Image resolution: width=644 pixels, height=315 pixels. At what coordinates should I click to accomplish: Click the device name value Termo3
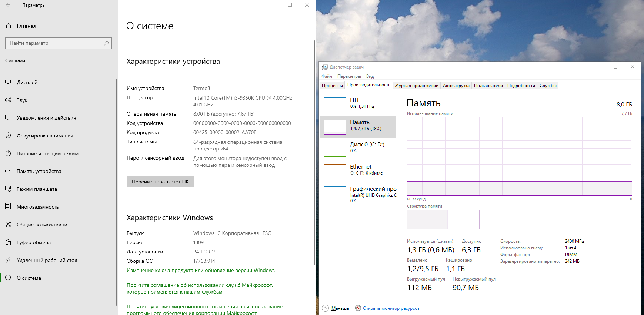click(201, 88)
